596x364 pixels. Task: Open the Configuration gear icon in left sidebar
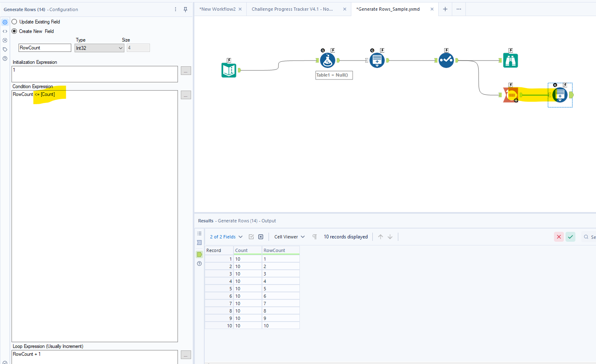pos(5,22)
